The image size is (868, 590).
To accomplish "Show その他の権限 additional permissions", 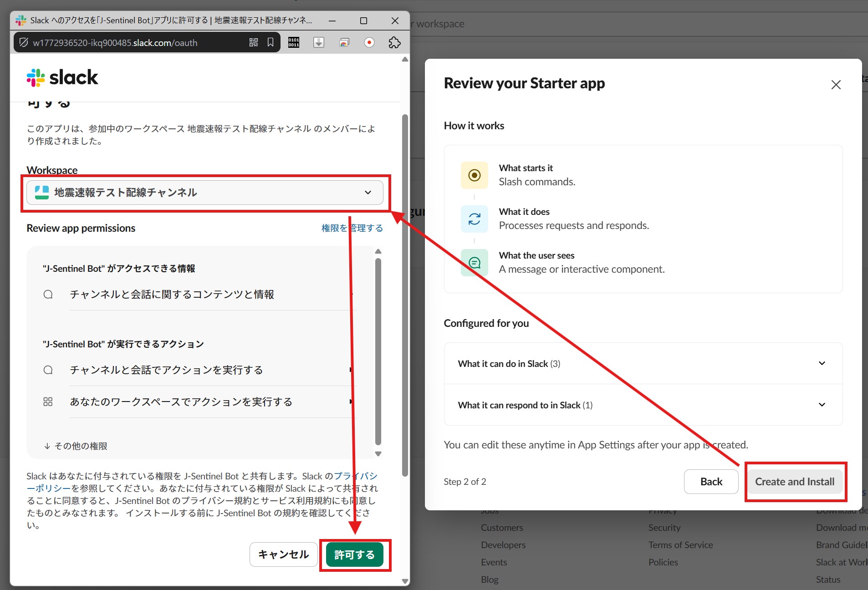I will click(x=76, y=446).
